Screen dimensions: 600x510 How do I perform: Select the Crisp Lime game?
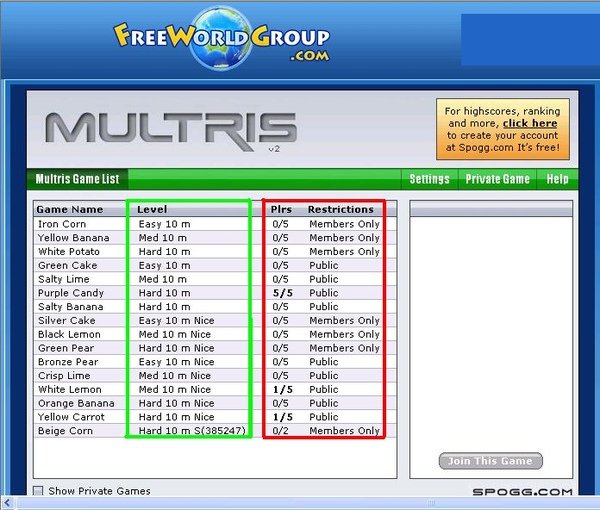[x=215, y=375]
